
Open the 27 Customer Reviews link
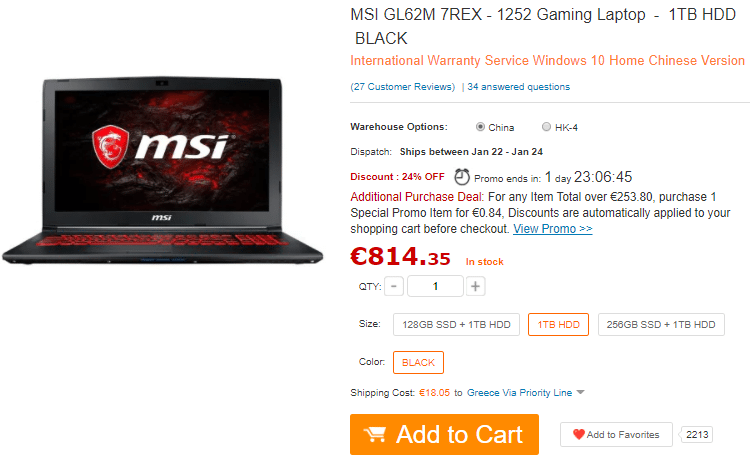pos(403,87)
